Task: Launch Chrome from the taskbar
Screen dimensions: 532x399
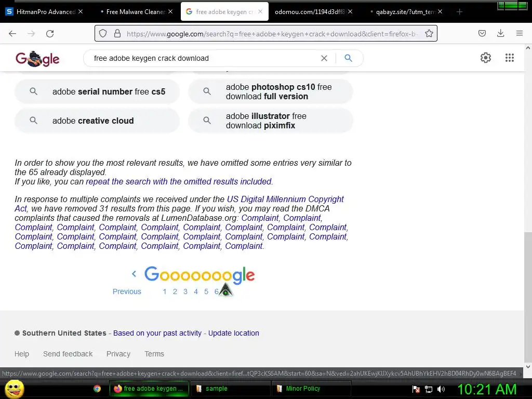Action: (97, 389)
